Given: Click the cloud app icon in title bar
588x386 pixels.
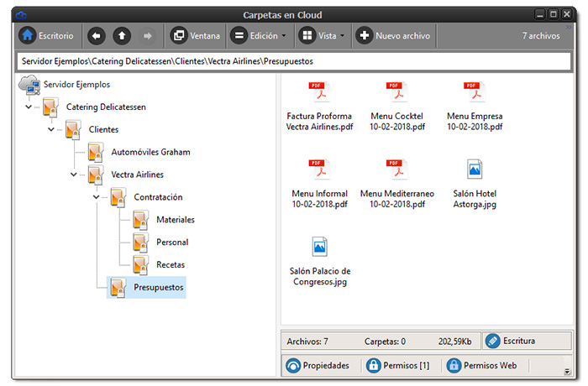Looking at the screenshot, I should (21, 15).
